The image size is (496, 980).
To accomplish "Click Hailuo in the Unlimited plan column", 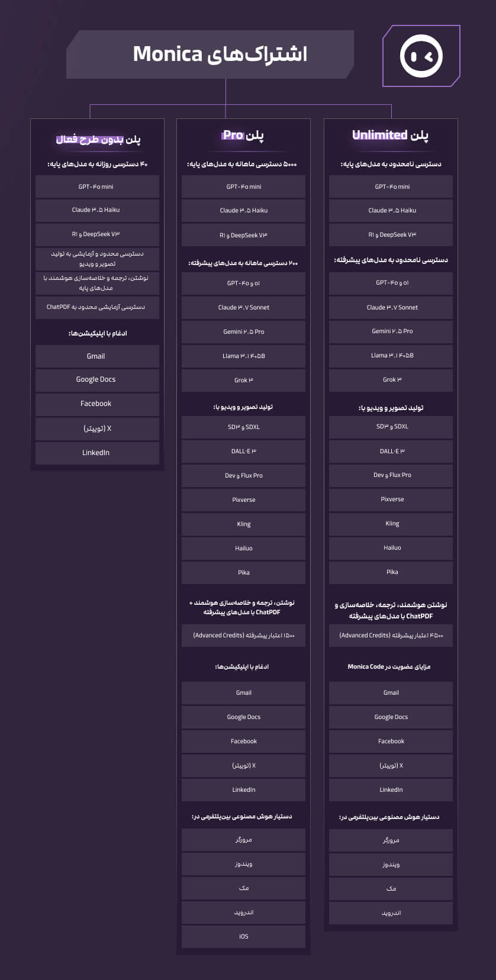I will [x=392, y=547].
